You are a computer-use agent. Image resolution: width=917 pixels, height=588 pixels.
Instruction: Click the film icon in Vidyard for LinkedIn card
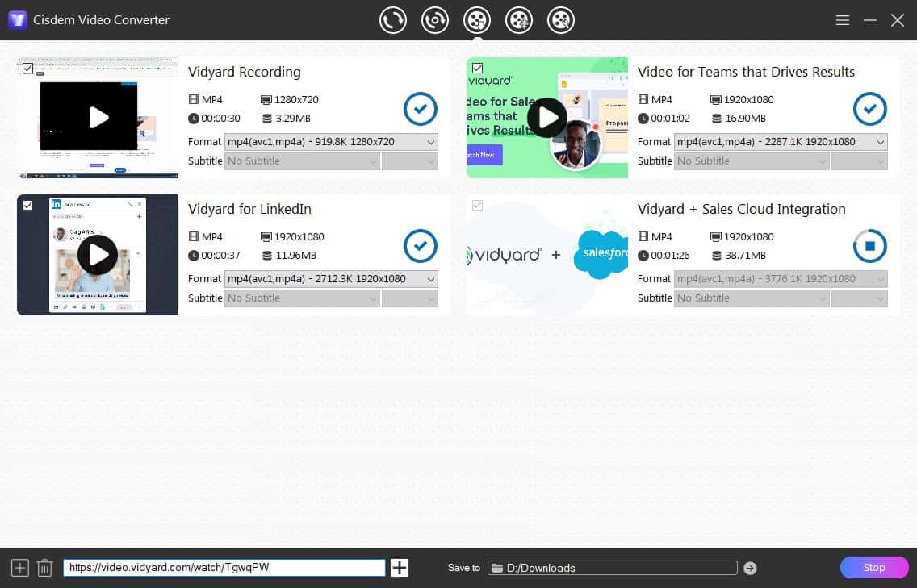click(x=194, y=236)
